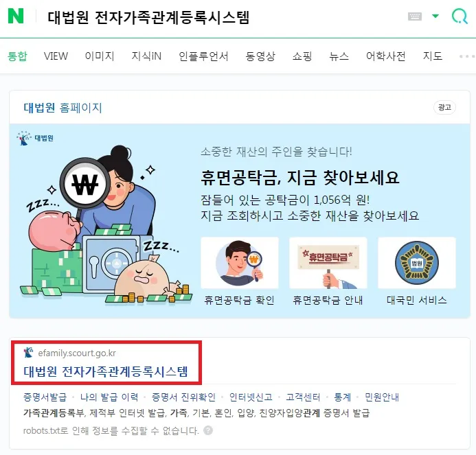The image size is (476, 455).
Task: Switch to the VIEW tab
Action: click(x=56, y=56)
